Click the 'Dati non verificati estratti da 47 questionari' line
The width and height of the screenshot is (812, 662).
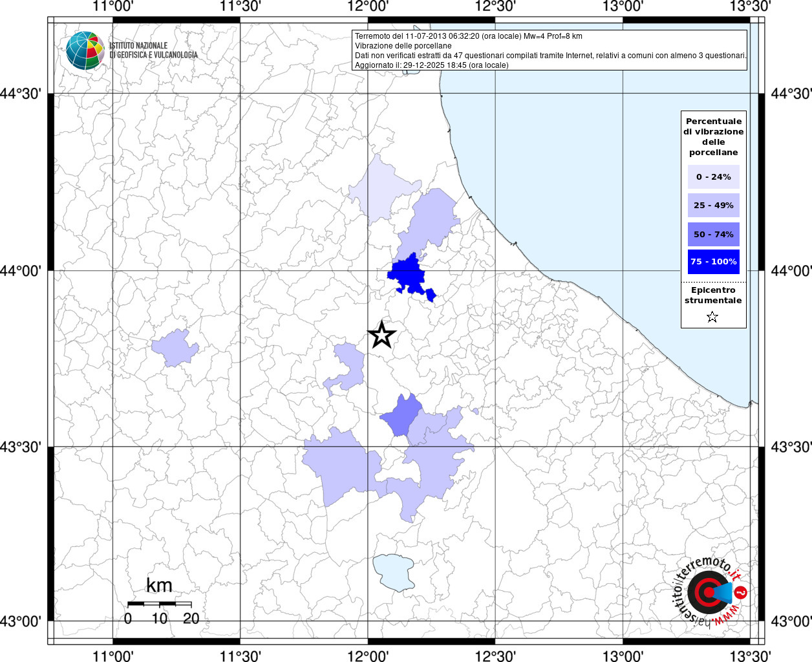pos(551,56)
